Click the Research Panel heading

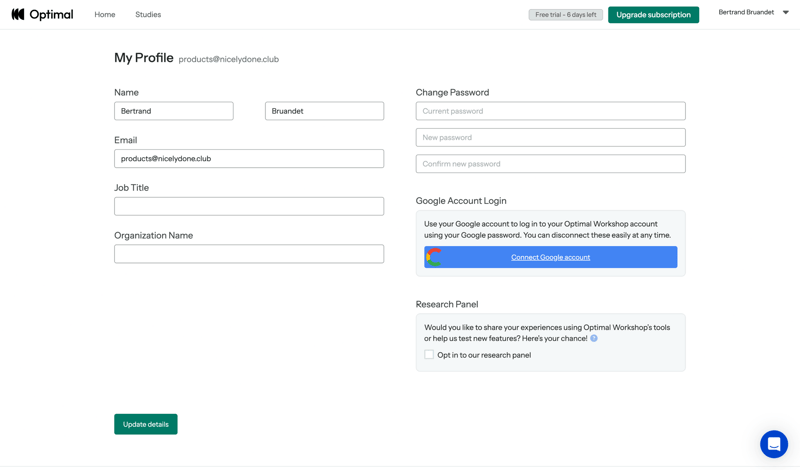(x=447, y=304)
